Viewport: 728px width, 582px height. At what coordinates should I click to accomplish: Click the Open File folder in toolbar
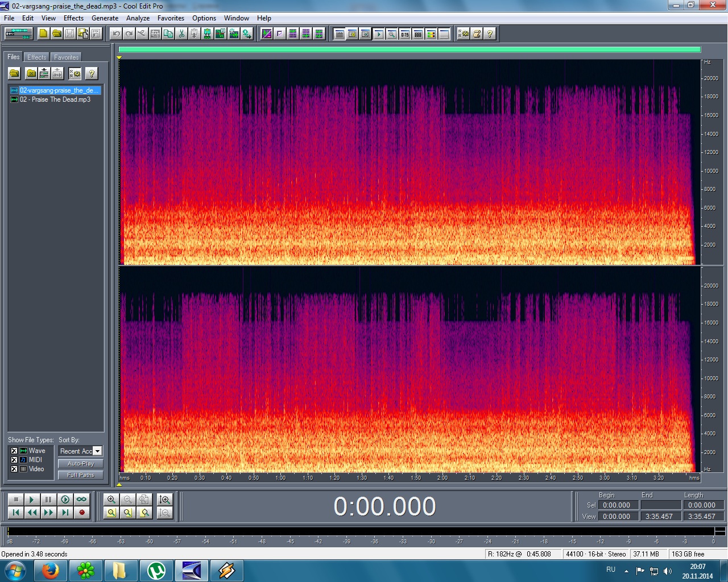(x=57, y=34)
